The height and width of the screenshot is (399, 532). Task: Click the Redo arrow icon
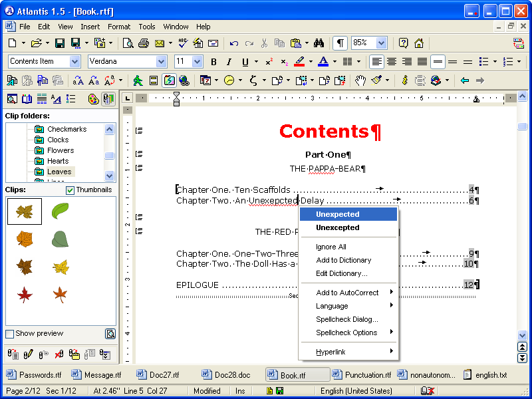(x=249, y=43)
